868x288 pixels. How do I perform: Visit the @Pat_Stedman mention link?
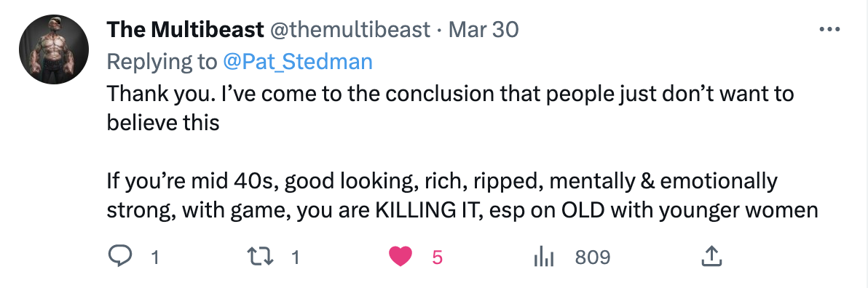[x=298, y=61]
